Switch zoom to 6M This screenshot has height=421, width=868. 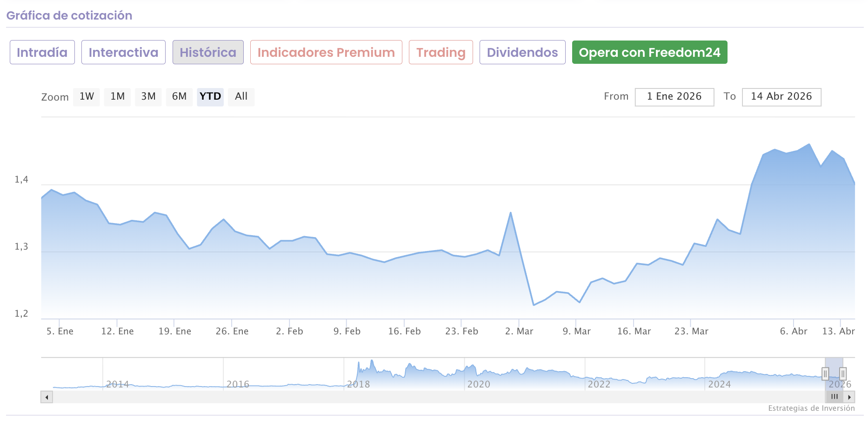coord(179,97)
